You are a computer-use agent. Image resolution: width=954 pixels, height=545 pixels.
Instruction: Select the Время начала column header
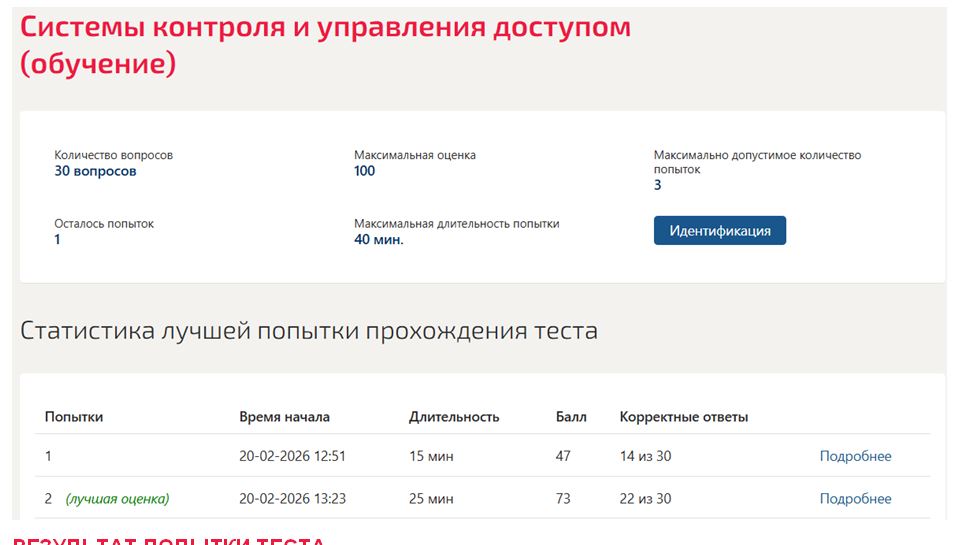(x=284, y=417)
